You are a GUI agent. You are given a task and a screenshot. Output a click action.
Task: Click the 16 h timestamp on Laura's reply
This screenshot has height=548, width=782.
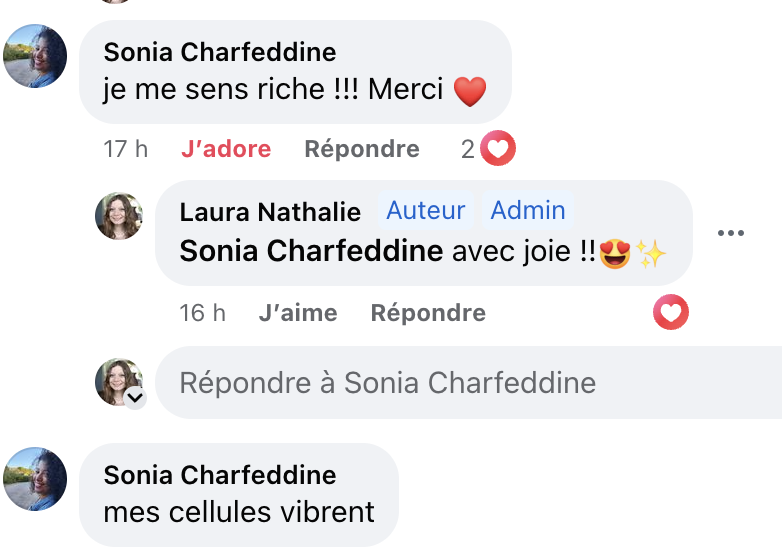[202, 313]
